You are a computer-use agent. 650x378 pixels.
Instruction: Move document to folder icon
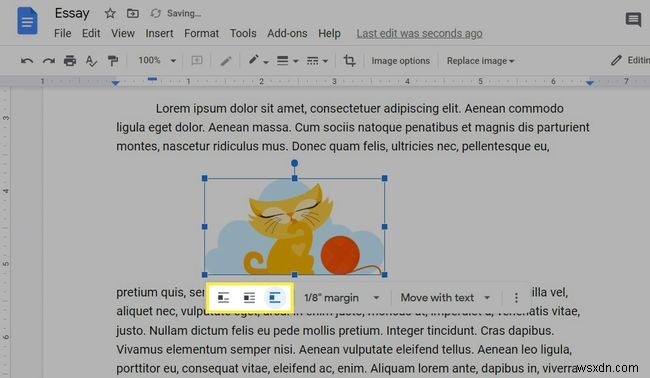click(133, 13)
